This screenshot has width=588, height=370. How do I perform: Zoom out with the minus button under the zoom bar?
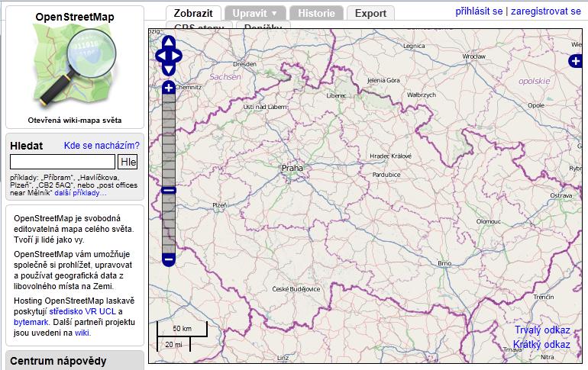click(x=169, y=259)
